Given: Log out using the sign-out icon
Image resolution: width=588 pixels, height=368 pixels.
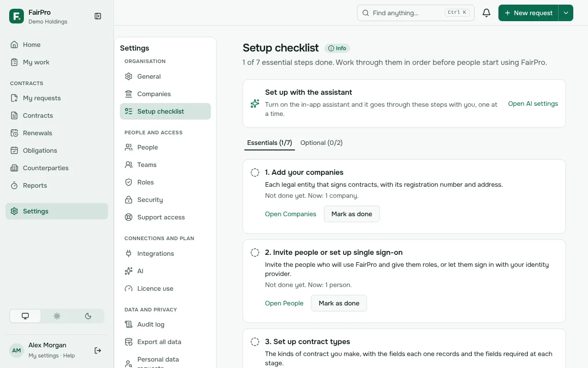Looking at the screenshot, I should click(x=98, y=351).
